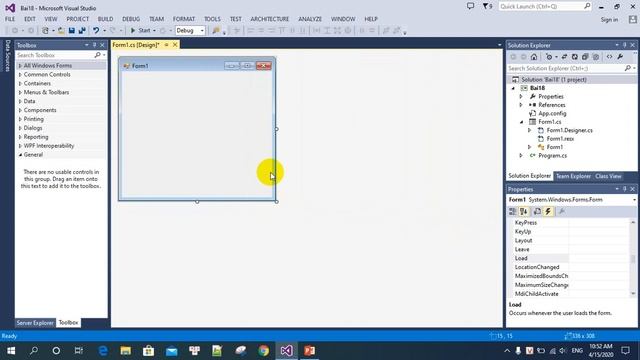The image size is (640, 360).
Task: Select the Alphabetical sort icon in Properties
Action: pyautogui.click(x=524, y=211)
